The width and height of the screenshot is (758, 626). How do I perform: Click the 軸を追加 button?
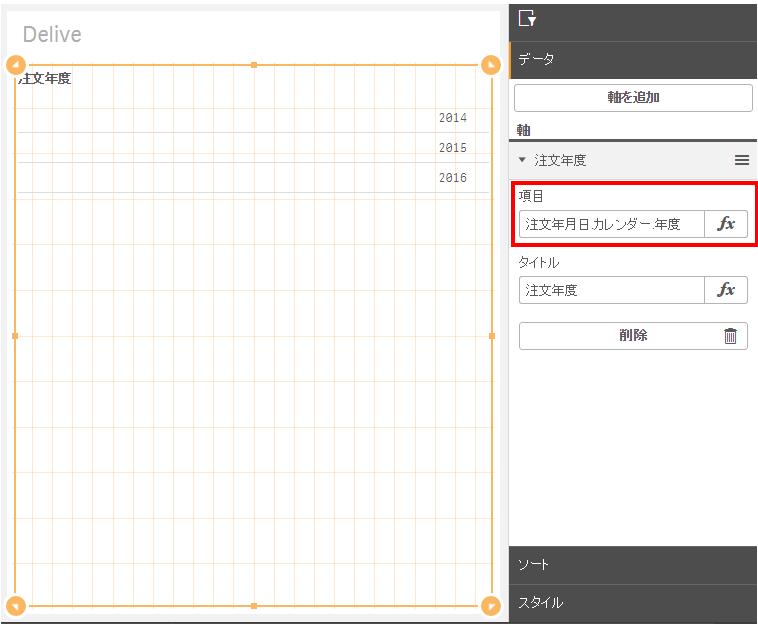click(x=632, y=98)
